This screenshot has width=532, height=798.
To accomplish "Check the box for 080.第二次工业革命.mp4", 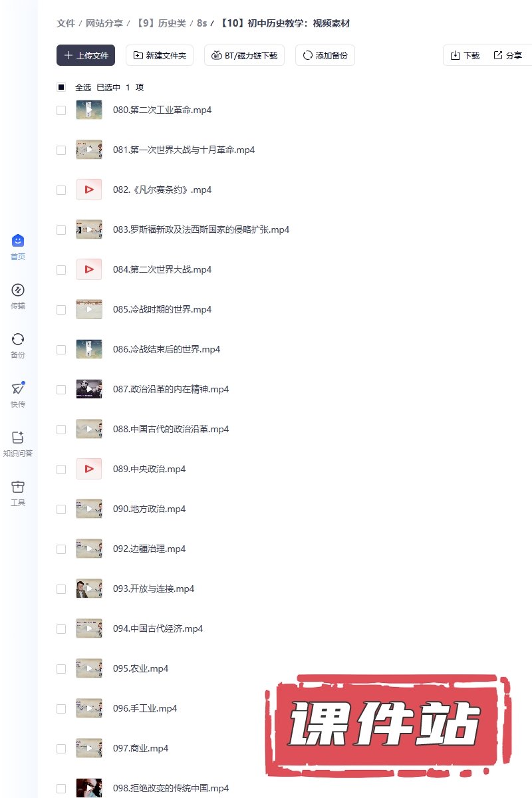I will 61,110.
